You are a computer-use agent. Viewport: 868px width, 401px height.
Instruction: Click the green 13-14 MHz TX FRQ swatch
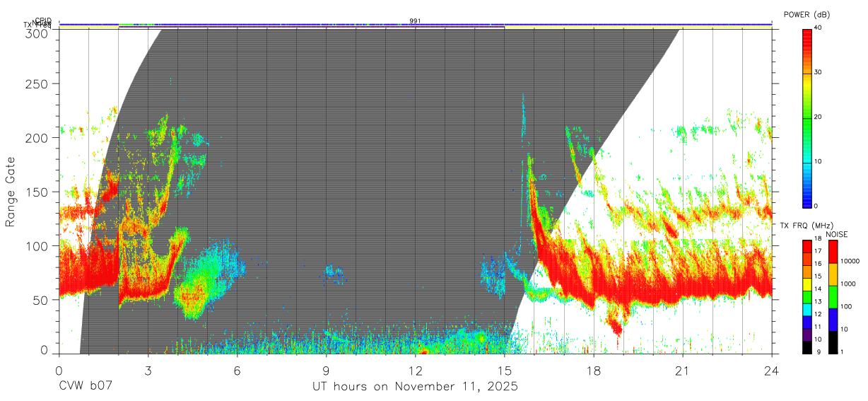807,296
